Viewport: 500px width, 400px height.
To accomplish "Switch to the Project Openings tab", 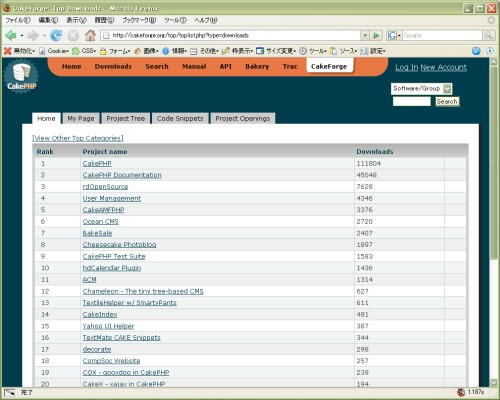I will click(243, 118).
